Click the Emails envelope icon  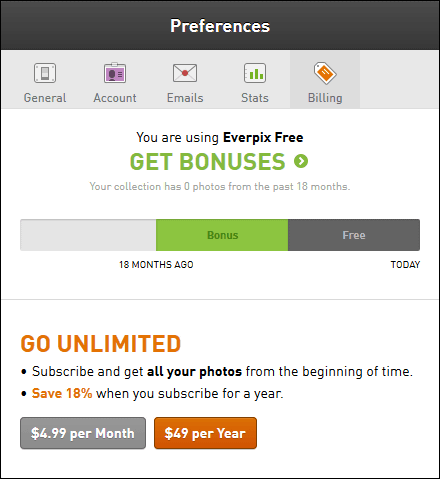[185, 73]
